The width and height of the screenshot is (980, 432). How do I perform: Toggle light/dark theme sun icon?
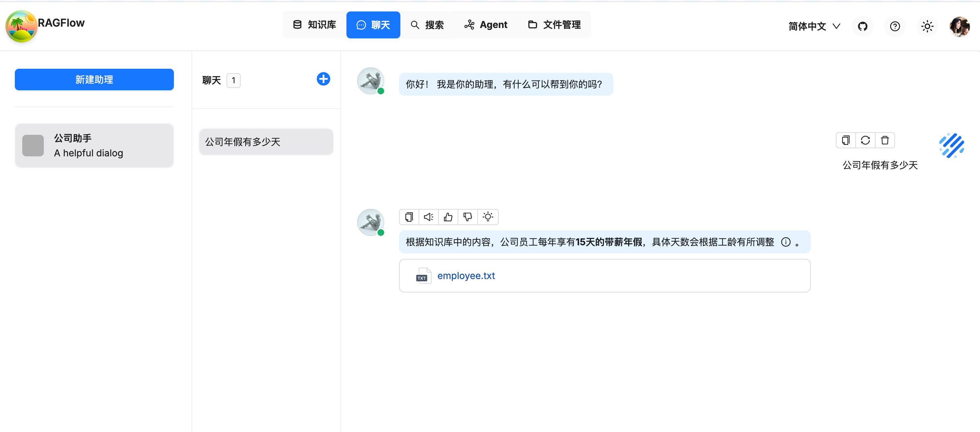(927, 26)
